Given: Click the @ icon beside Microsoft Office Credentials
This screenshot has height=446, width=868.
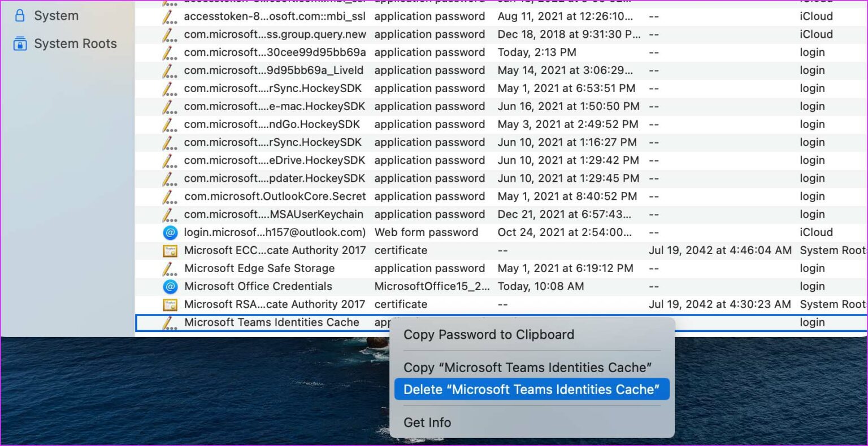Looking at the screenshot, I should coord(171,286).
